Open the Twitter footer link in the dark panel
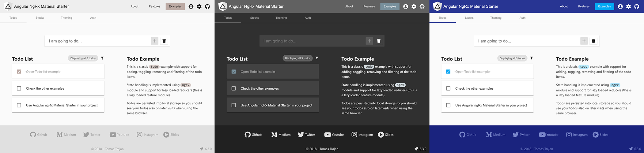 pyautogui.click(x=306, y=135)
